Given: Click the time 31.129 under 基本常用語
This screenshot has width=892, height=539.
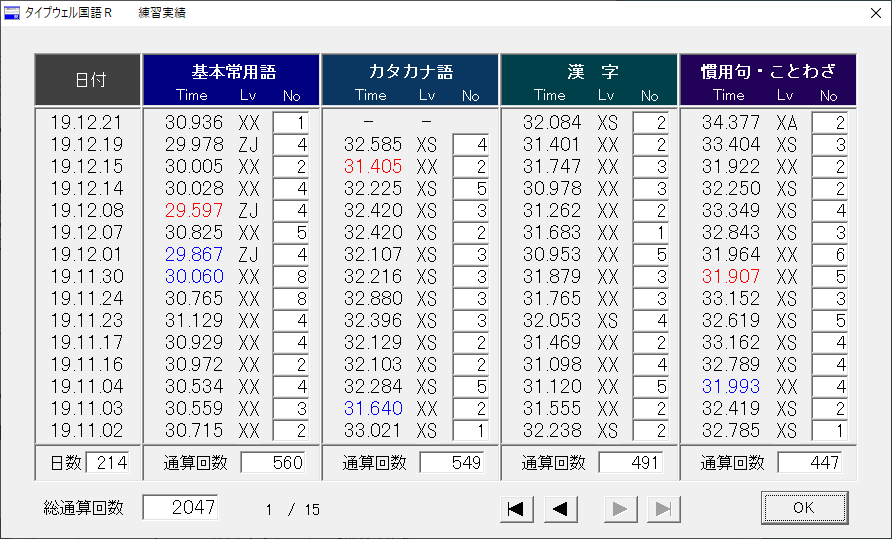Looking at the screenshot, I should [194, 320].
